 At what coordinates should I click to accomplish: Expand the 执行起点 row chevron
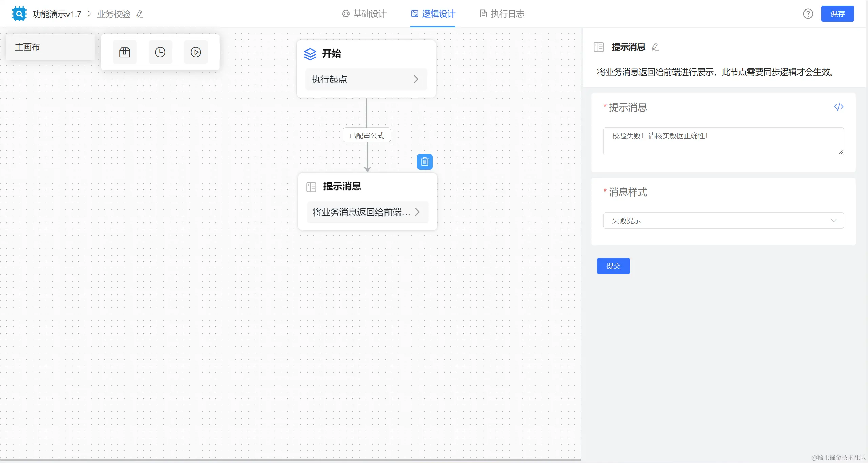(416, 79)
